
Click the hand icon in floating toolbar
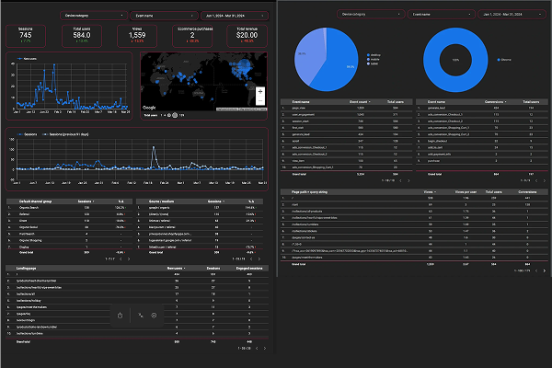(120, 316)
